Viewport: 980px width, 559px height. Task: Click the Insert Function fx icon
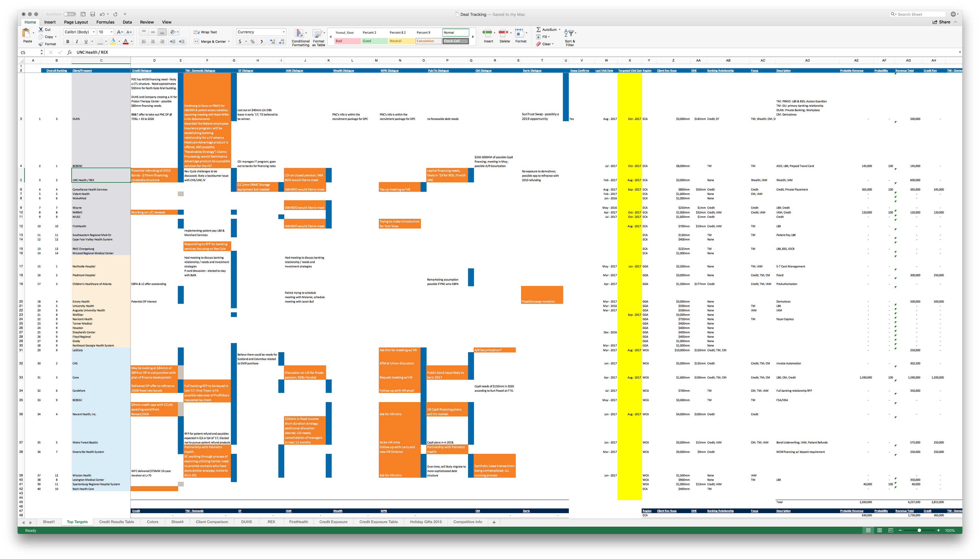pyautogui.click(x=70, y=52)
